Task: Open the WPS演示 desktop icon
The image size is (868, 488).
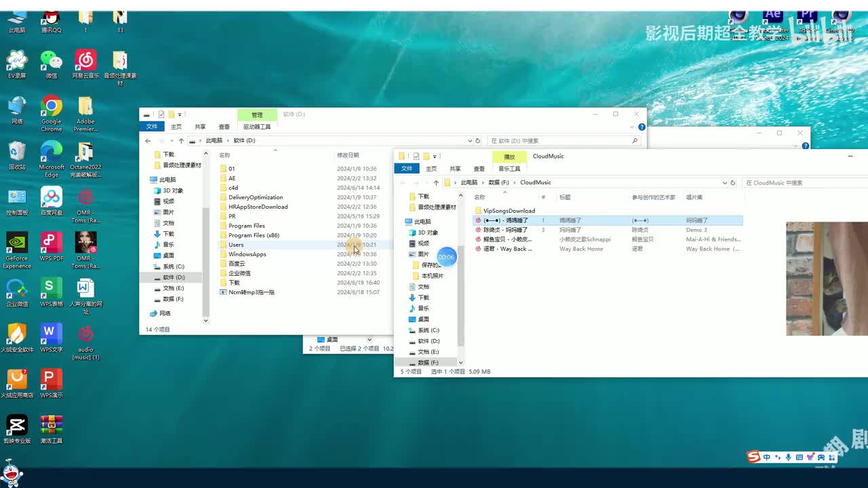Action: (x=52, y=384)
